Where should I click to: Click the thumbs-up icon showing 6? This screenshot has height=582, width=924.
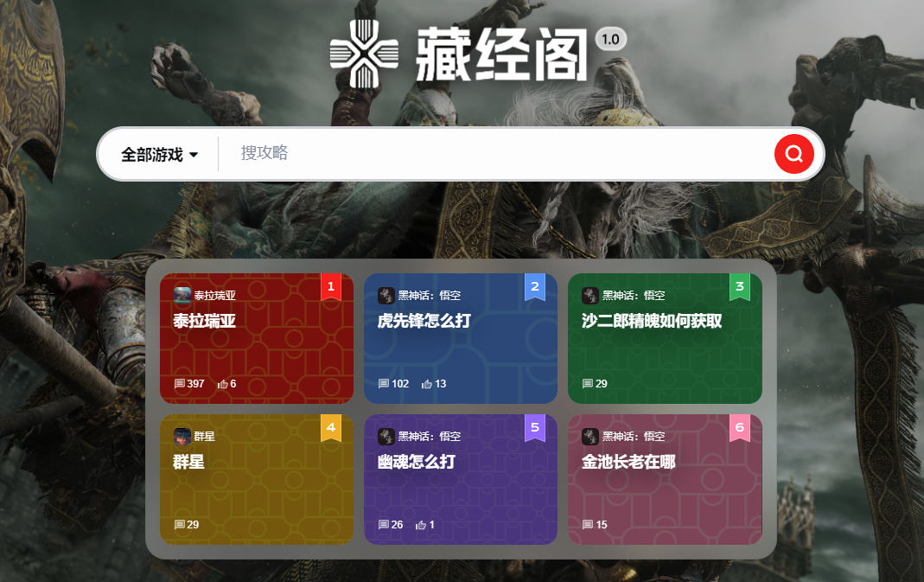click(x=222, y=384)
